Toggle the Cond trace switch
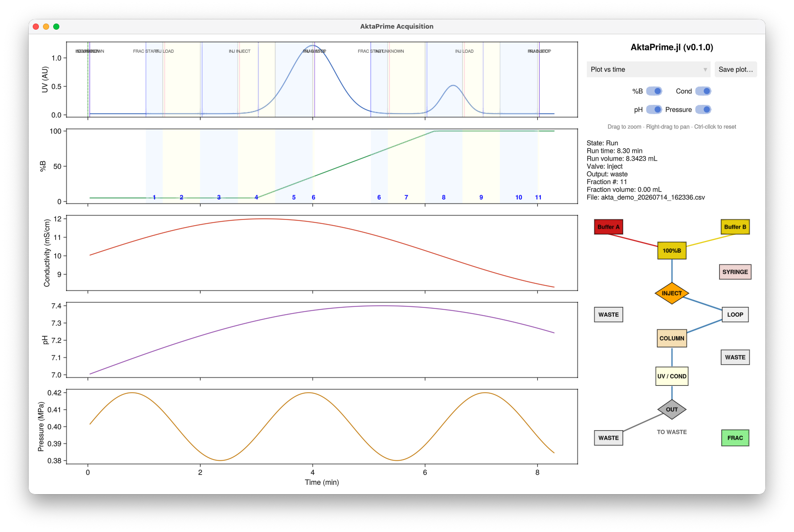Image resolution: width=794 pixels, height=532 pixels. click(703, 91)
